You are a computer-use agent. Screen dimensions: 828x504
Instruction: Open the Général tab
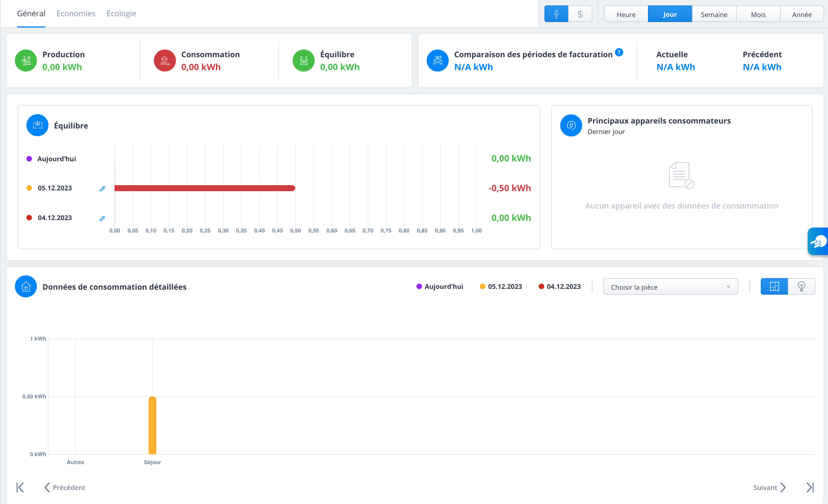coord(31,13)
